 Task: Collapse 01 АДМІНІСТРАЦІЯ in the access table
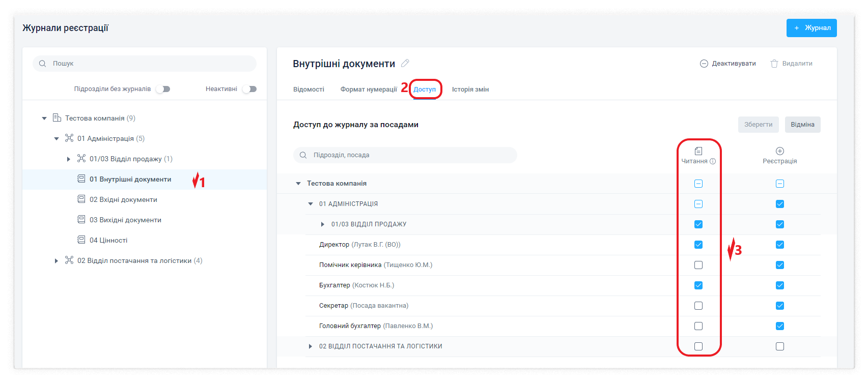click(311, 204)
